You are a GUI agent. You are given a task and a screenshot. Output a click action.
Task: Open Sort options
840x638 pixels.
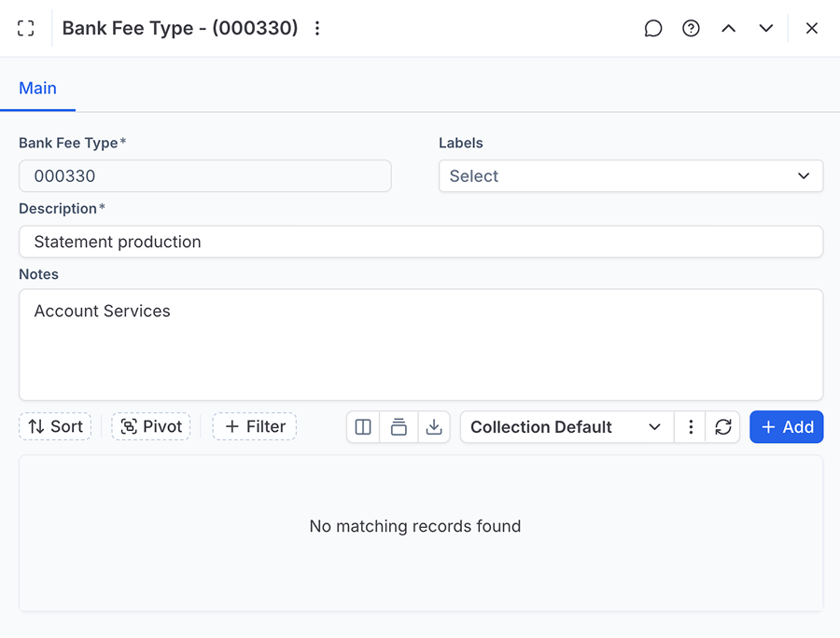55,426
